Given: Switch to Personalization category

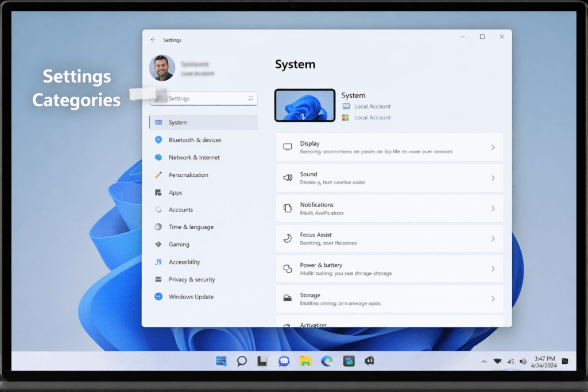Looking at the screenshot, I should [x=188, y=175].
